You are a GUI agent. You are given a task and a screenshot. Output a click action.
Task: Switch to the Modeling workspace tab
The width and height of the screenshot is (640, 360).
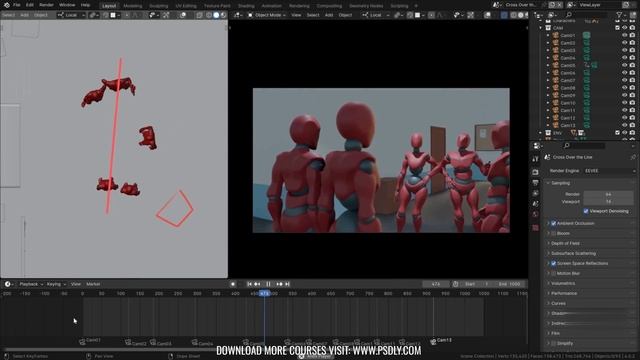(133, 6)
